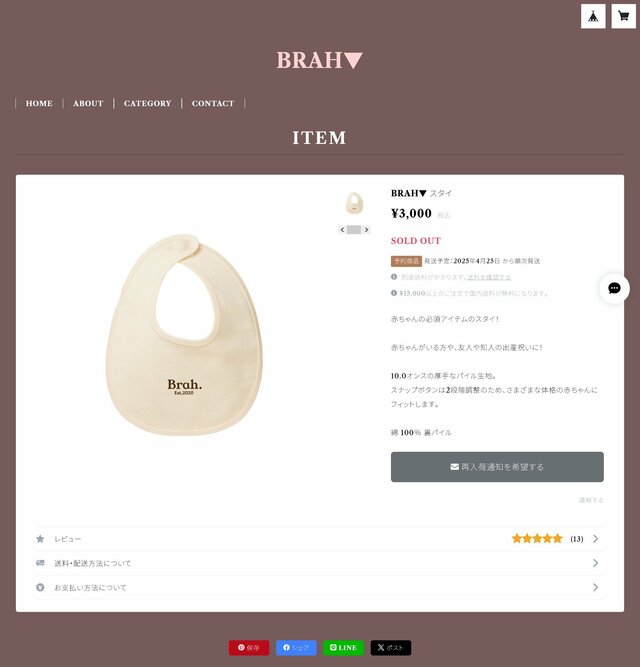Select the bib thumbnail image
The width and height of the screenshot is (640, 667).
[354, 203]
